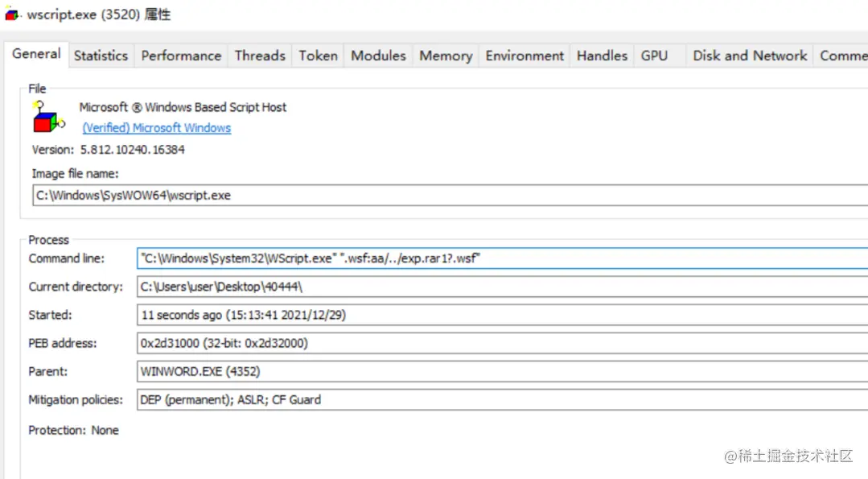This screenshot has width=868, height=479.
Task: Switch to the Environment tab
Action: pyautogui.click(x=525, y=56)
